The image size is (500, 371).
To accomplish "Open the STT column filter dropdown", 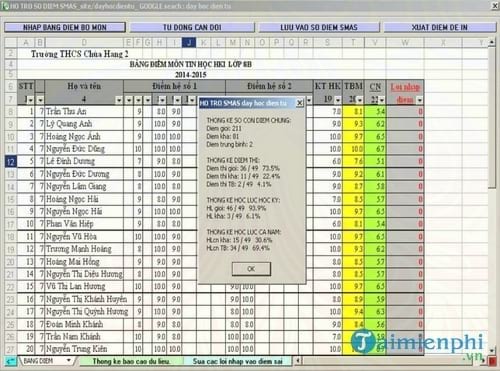I will tap(31, 100).
